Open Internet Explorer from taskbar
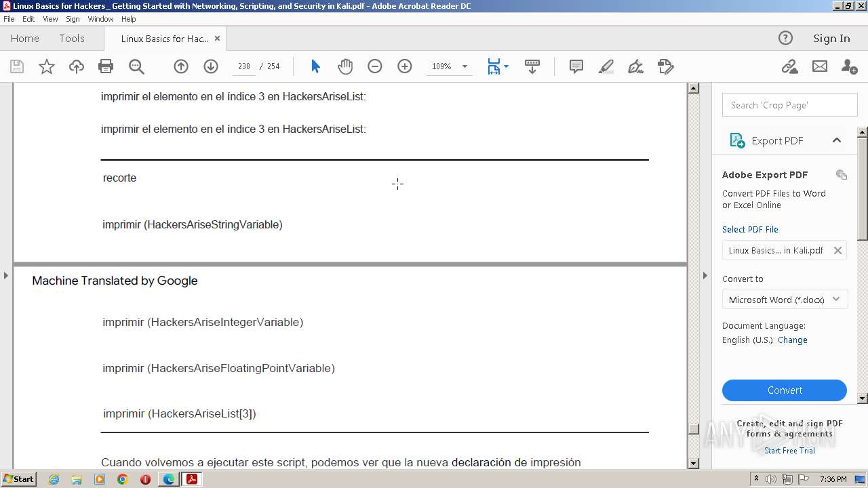Screen dimensions: 868x488 click(x=54, y=479)
